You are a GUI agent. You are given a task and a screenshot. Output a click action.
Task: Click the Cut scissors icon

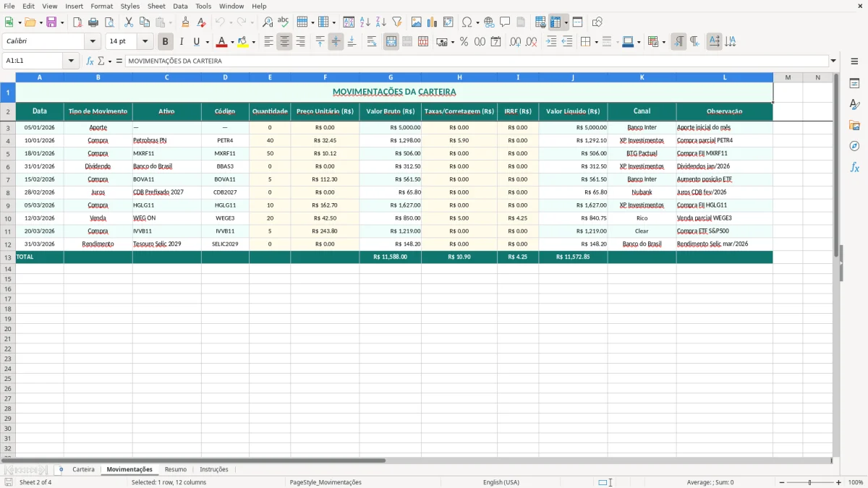pos(129,22)
